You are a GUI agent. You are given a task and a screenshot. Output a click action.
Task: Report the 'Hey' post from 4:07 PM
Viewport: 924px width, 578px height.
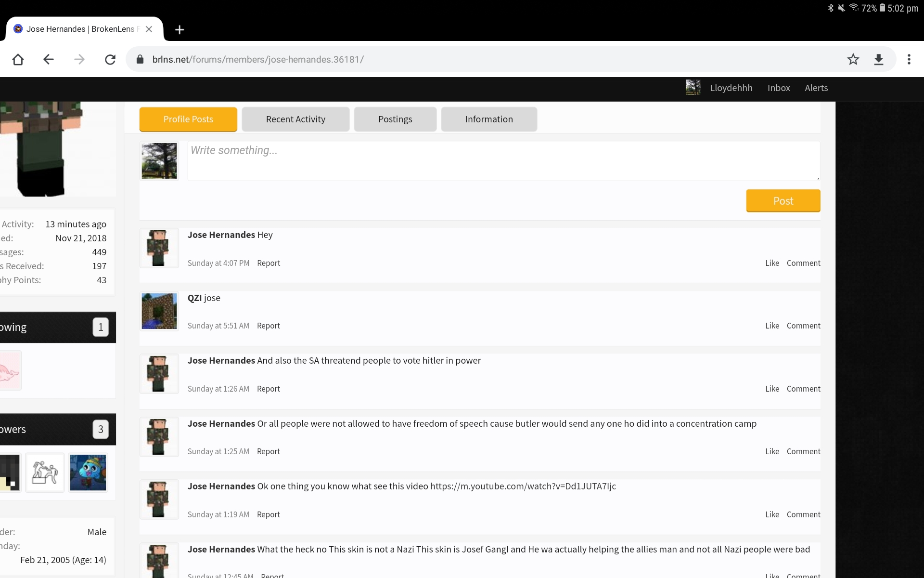[x=269, y=263]
